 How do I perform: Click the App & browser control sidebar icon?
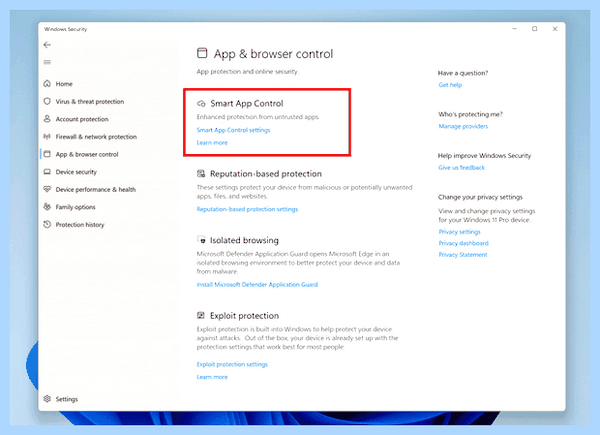tap(47, 154)
